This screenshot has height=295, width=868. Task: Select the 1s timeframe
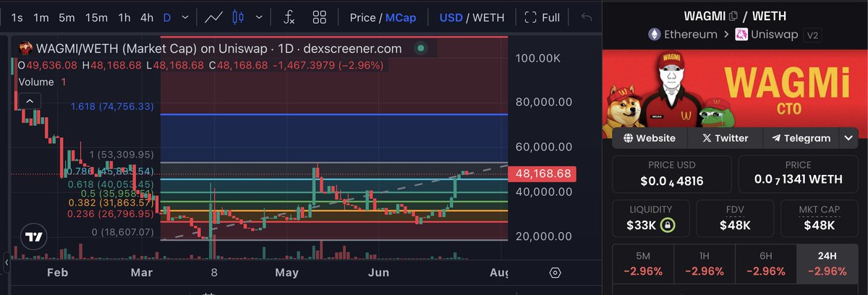[17, 17]
